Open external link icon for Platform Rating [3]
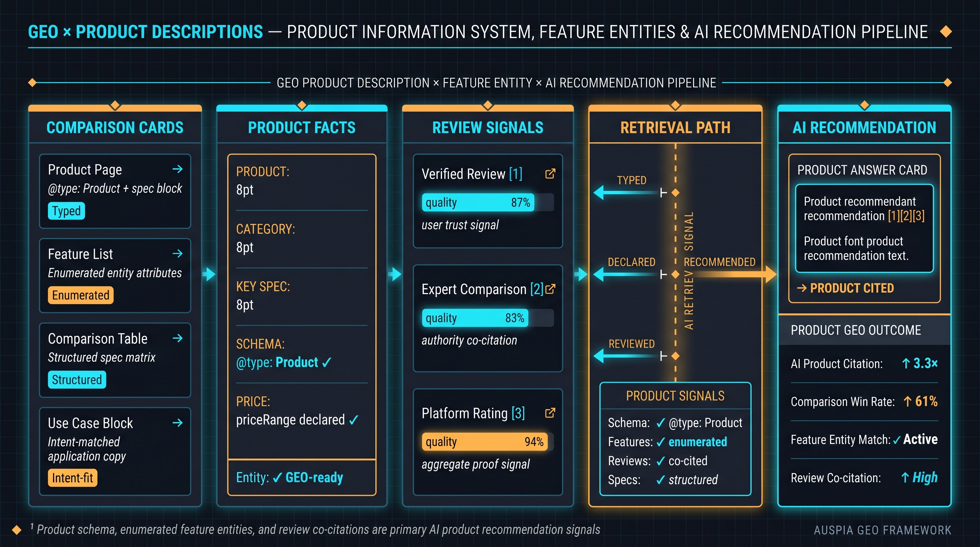The image size is (980, 547). pyautogui.click(x=550, y=413)
